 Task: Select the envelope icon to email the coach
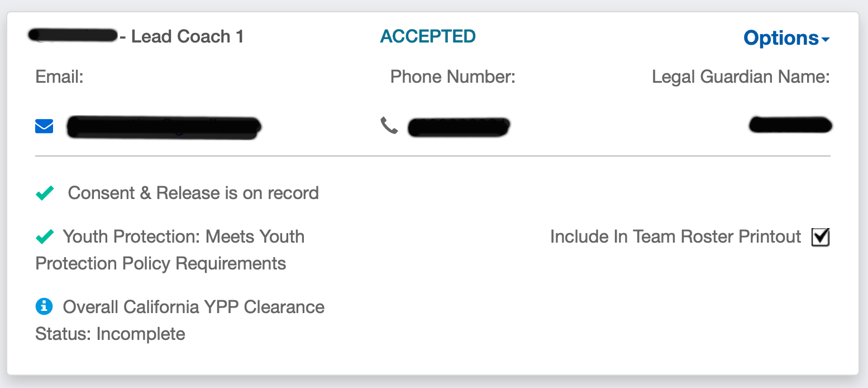click(x=44, y=126)
